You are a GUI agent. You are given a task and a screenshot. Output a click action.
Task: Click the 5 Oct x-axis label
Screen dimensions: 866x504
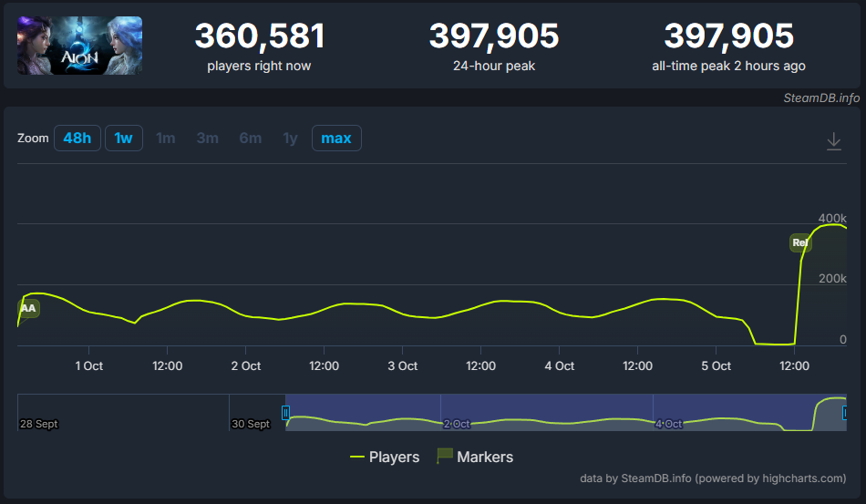[717, 366]
